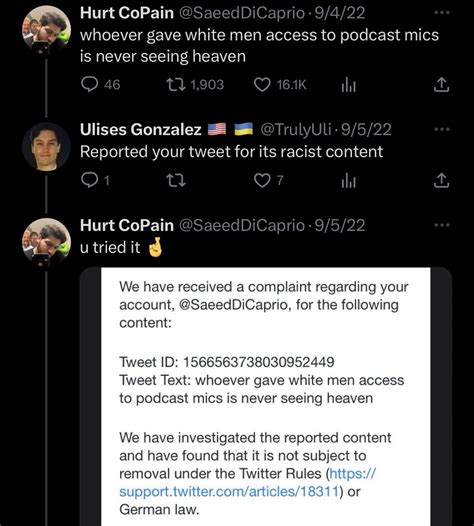Share the first Hurt CoPain tweet
Screen dimensions: 474x526
click(441, 85)
